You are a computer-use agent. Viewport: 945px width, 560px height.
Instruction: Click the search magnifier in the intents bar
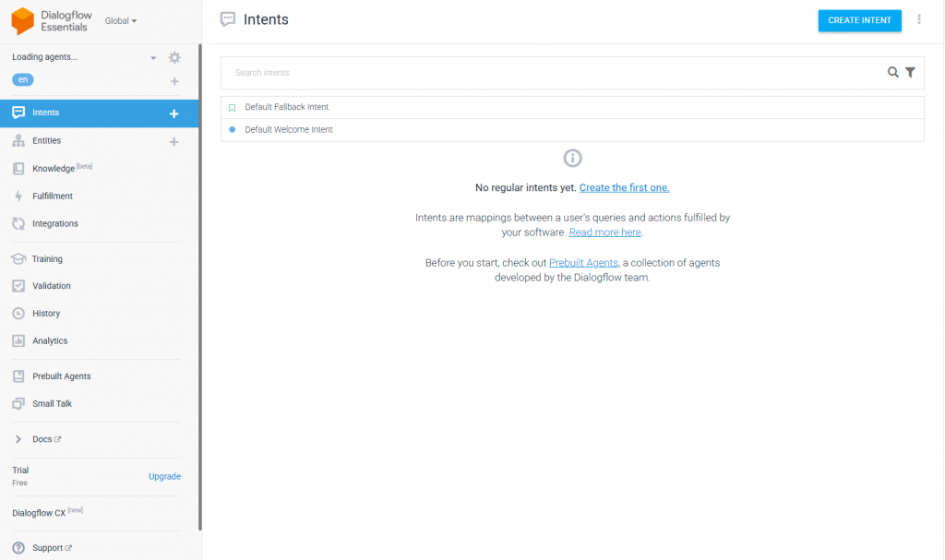point(892,72)
